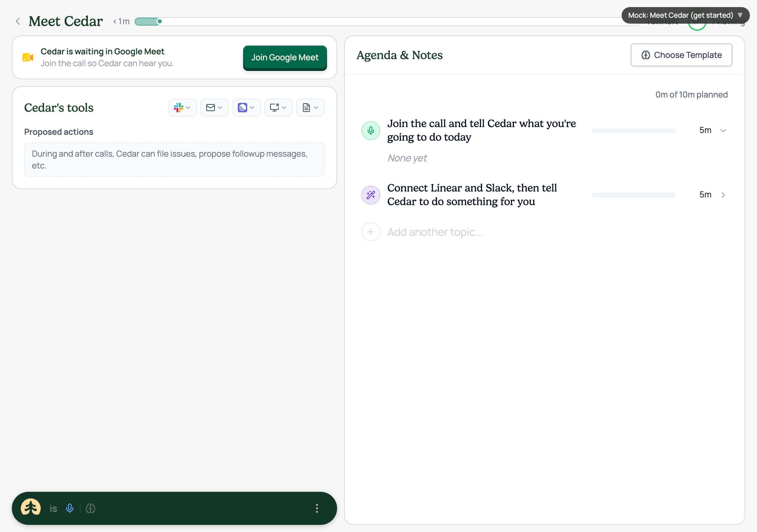Screen dimensions: 757x532
Task: Click the purple magic wand topic icon
Action: point(371,195)
